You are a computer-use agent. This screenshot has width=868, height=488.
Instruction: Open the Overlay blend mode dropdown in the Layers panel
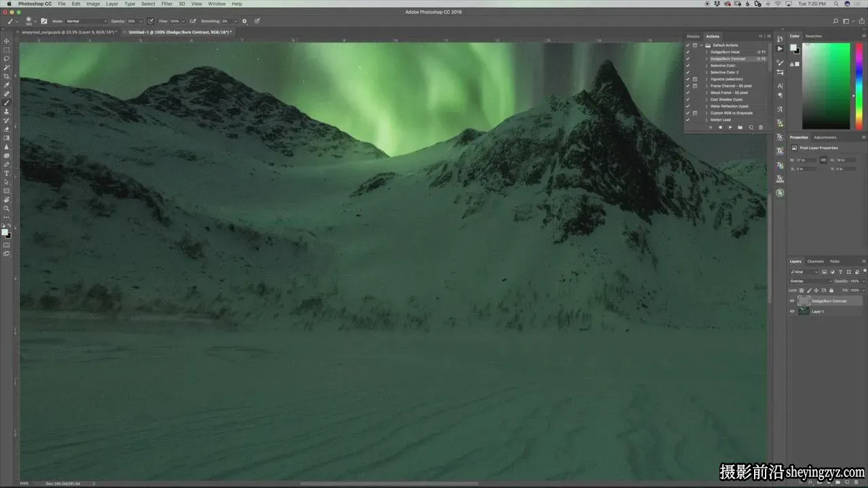point(810,281)
